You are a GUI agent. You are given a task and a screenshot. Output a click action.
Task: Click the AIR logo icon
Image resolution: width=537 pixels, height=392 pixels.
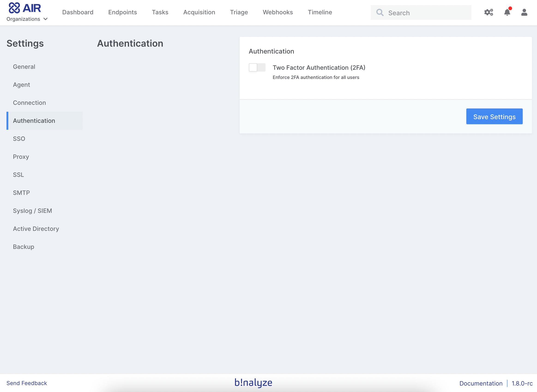tap(14, 8)
